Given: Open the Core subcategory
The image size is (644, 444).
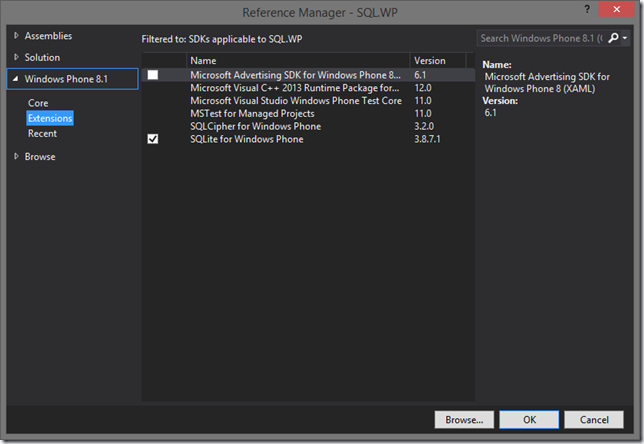Looking at the screenshot, I should pyautogui.click(x=38, y=103).
